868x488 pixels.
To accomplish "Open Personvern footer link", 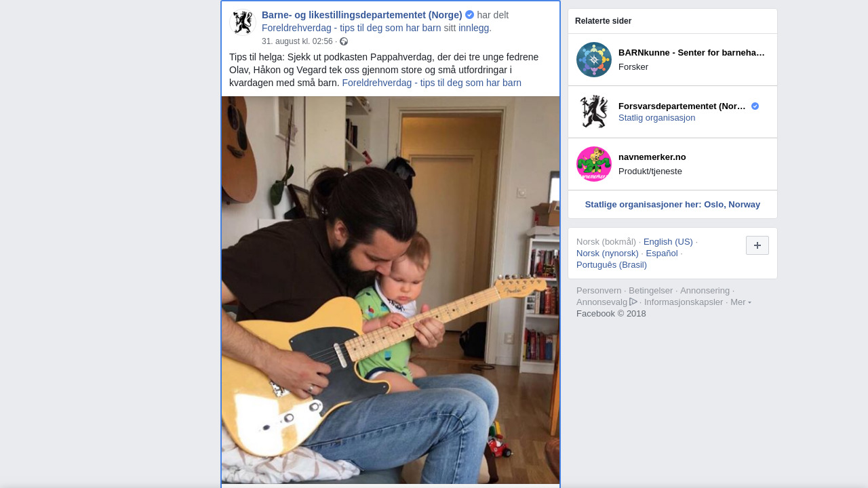I will (599, 290).
